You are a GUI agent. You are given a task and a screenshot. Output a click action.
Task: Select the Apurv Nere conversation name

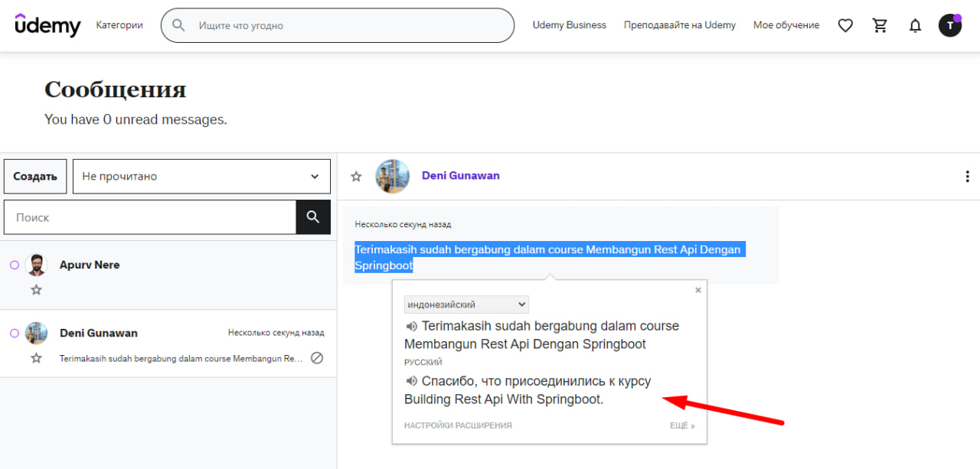pos(90,265)
